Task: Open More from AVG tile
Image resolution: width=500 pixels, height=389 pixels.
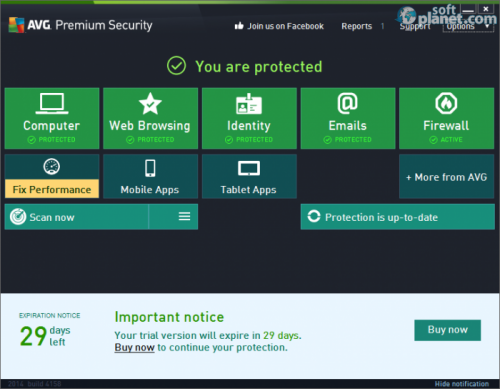Action: click(446, 177)
